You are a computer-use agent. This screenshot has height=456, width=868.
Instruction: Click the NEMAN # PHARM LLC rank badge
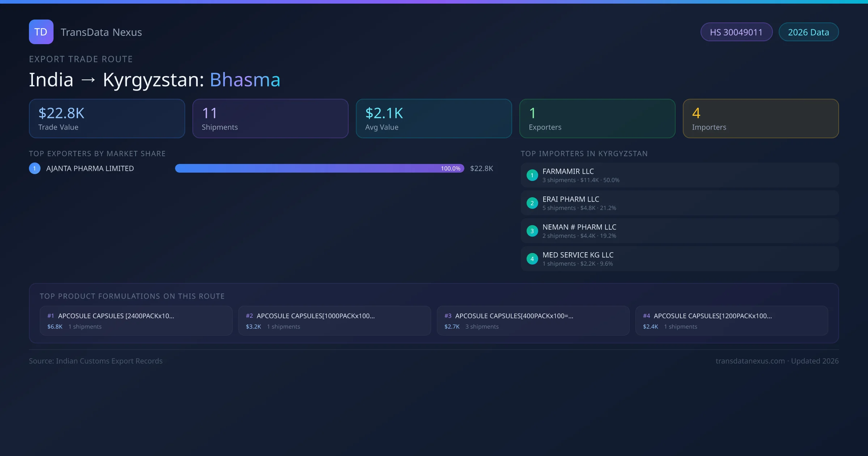tap(532, 231)
